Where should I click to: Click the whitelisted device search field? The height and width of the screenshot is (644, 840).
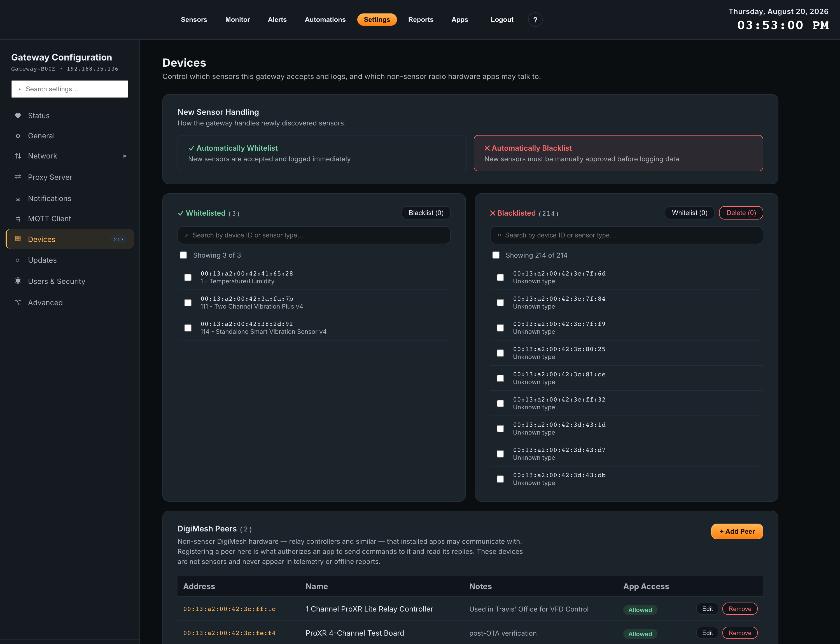314,235
